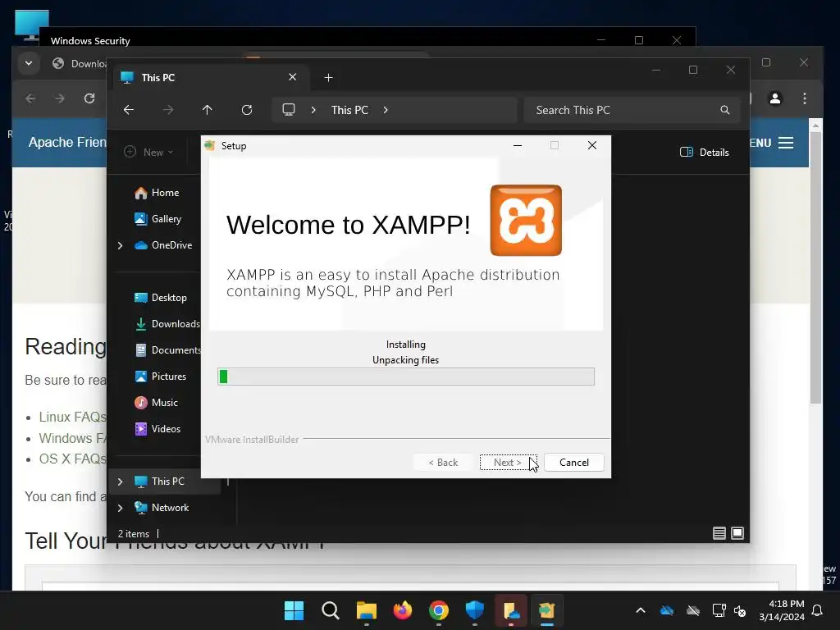The height and width of the screenshot is (630, 840).
Task: Expand the chevron after This PC in address bar
Action: 386,110
